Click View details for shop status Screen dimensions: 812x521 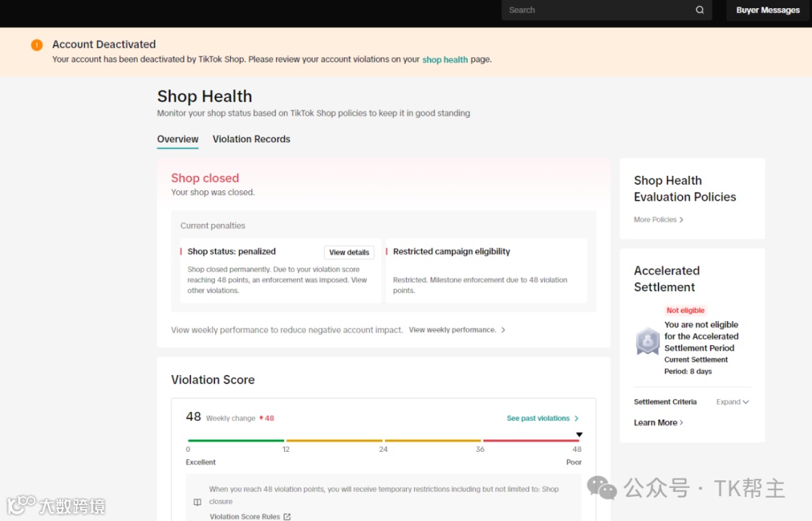[x=349, y=252]
